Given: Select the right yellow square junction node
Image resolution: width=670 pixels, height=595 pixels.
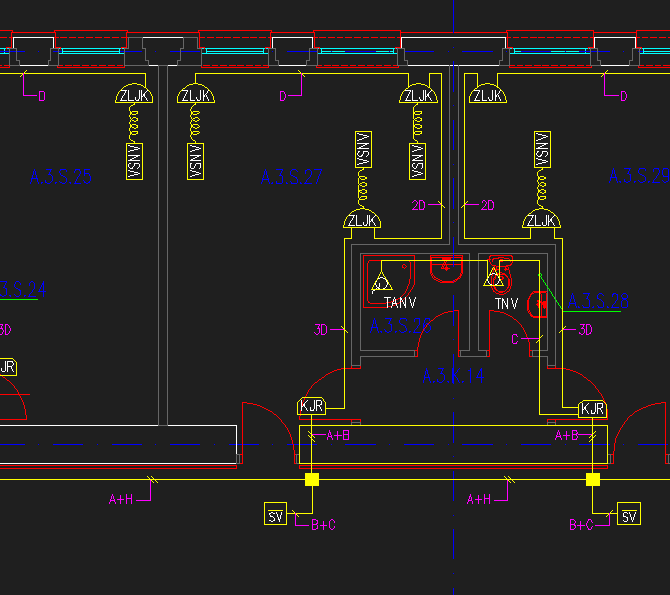Looking at the screenshot, I should (593, 480).
